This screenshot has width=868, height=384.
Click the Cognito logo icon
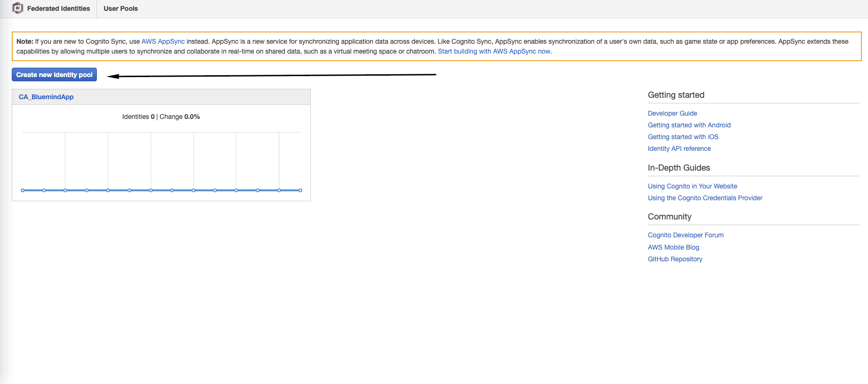tap(18, 8)
